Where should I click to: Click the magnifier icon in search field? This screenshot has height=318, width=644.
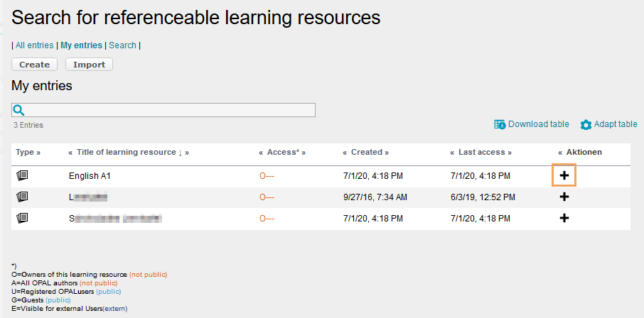coord(19,110)
